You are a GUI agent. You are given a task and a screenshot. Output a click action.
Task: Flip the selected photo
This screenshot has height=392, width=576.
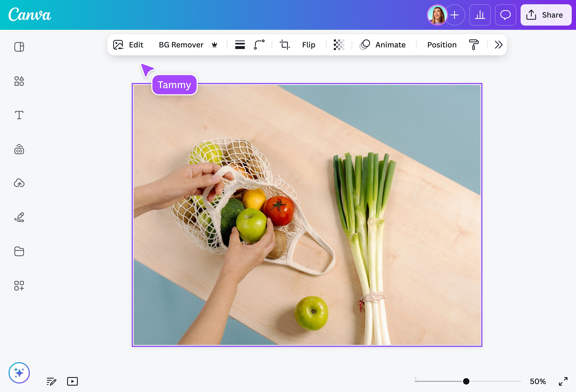308,45
